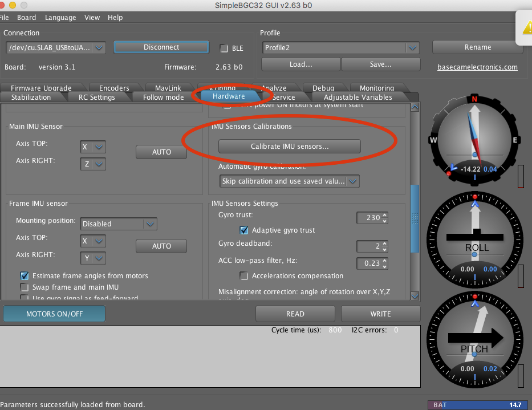Click the pitch motor power level bar

point(521,376)
